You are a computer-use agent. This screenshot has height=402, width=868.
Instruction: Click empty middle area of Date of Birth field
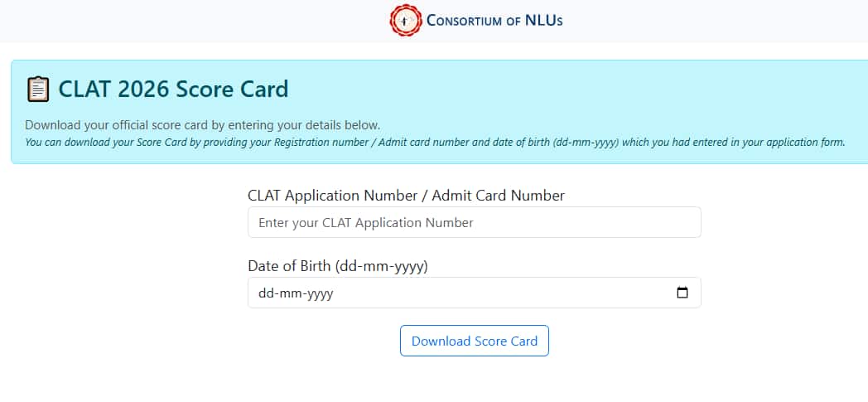click(x=497, y=293)
